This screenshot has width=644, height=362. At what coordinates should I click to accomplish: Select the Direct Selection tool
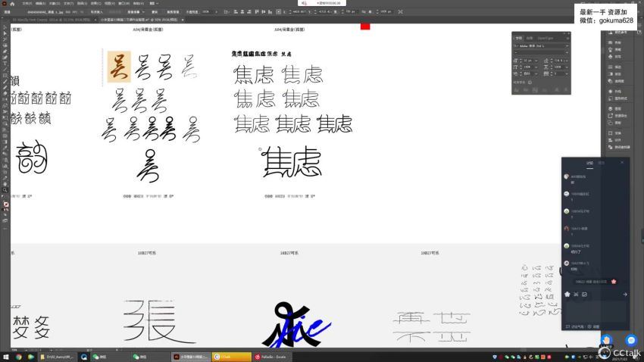(x=5, y=34)
